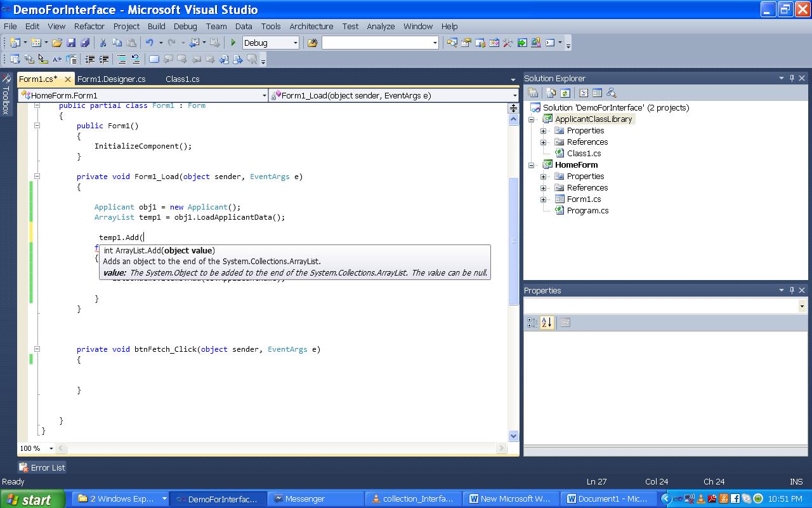Click the Paste clipboard icon
Viewport: 812px width, 508px height.
pos(131,43)
